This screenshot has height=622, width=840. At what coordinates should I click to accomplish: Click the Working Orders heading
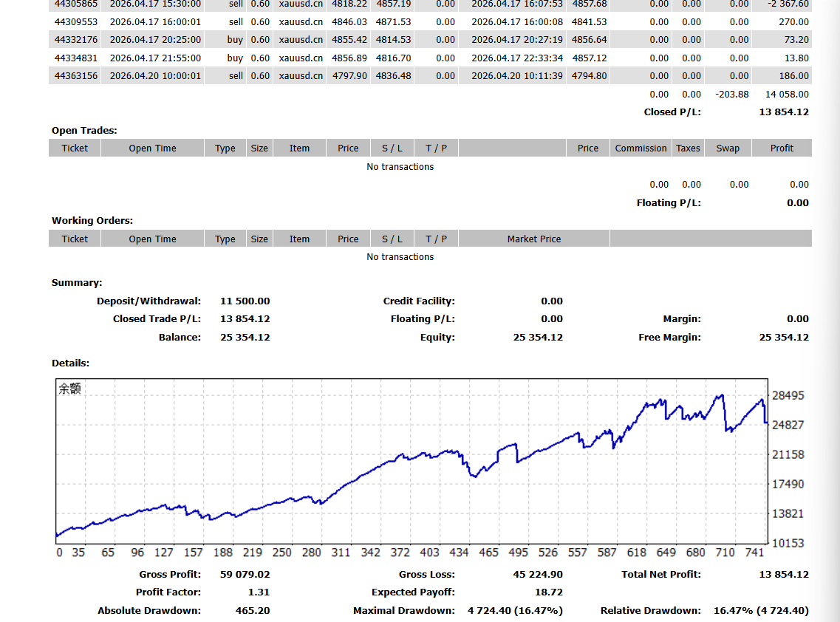[x=92, y=220]
